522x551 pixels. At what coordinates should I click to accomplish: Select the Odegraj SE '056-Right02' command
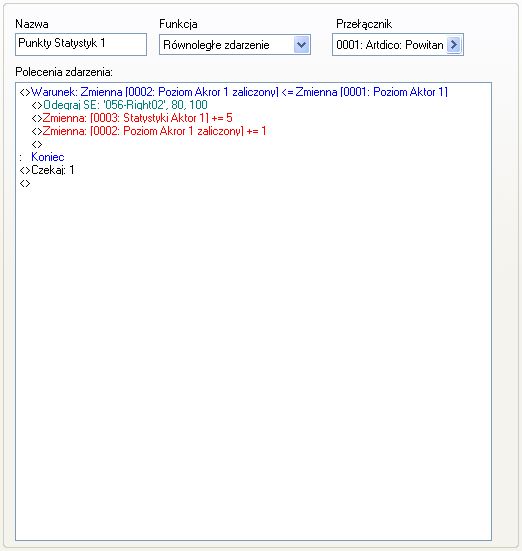tap(120, 105)
